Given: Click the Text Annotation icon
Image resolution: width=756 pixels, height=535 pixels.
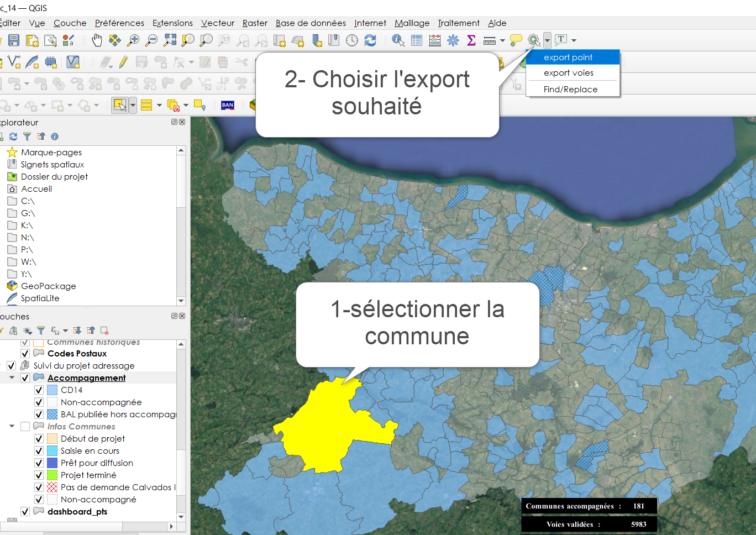Looking at the screenshot, I should (561, 40).
